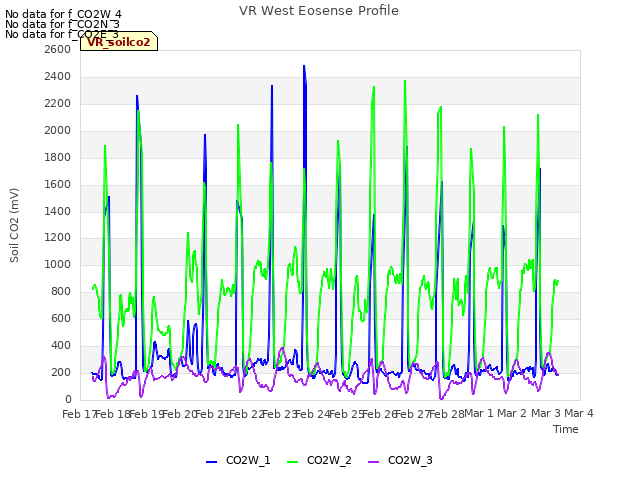The width and height of the screenshot is (640, 480).
Task: Click the green CO2W_2 legend swatch
Action: tap(292, 462)
